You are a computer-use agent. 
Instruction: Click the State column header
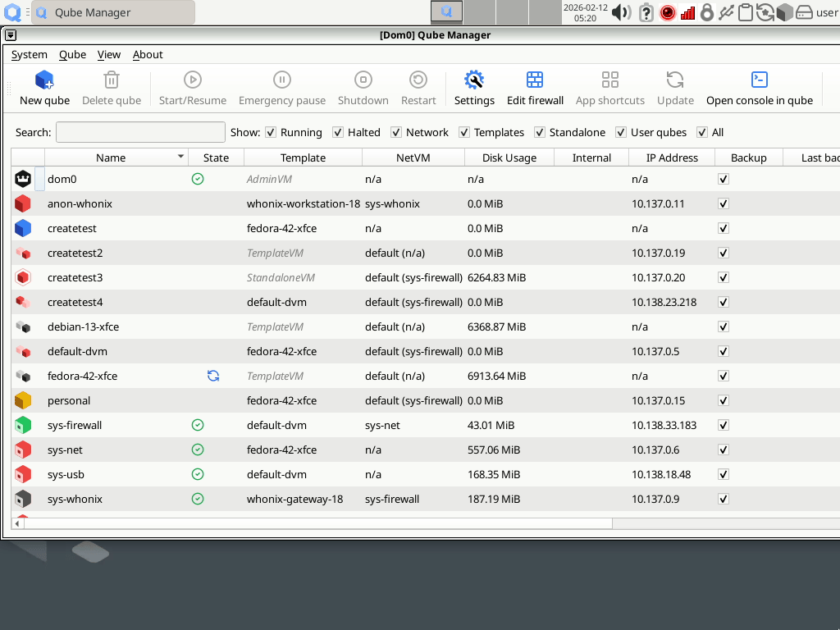tap(216, 157)
